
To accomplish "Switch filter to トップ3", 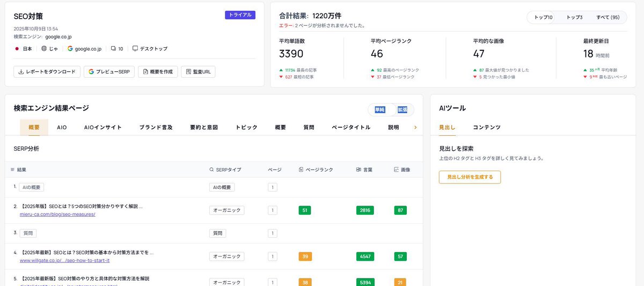I will (x=574, y=18).
